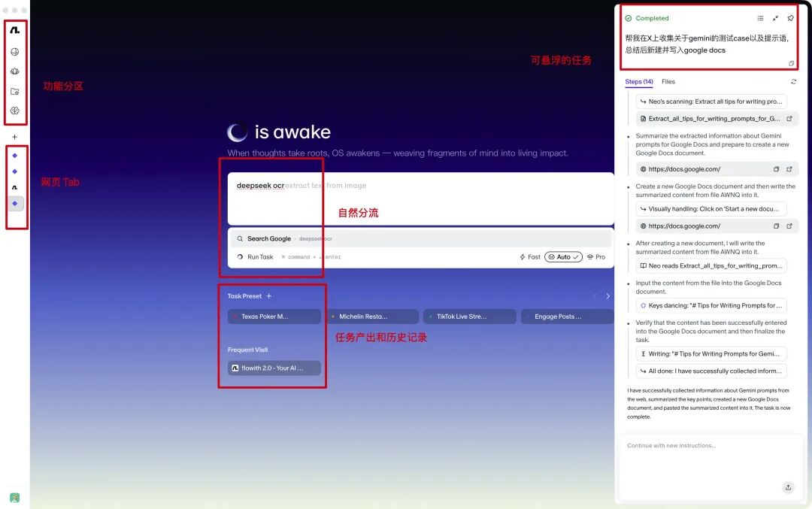Add a new tab with sidebar plus
The image size is (812, 509).
pyautogui.click(x=15, y=138)
